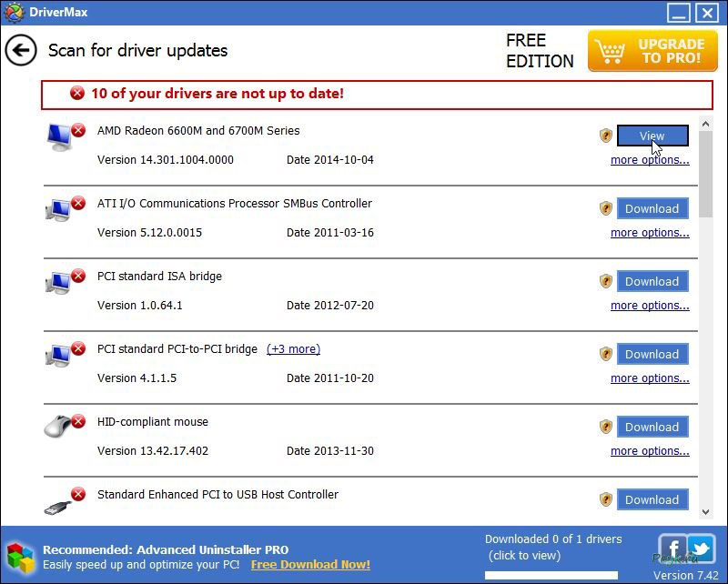Select the text Version 4.1.1.5
This screenshot has width=728, height=584.
pos(137,378)
